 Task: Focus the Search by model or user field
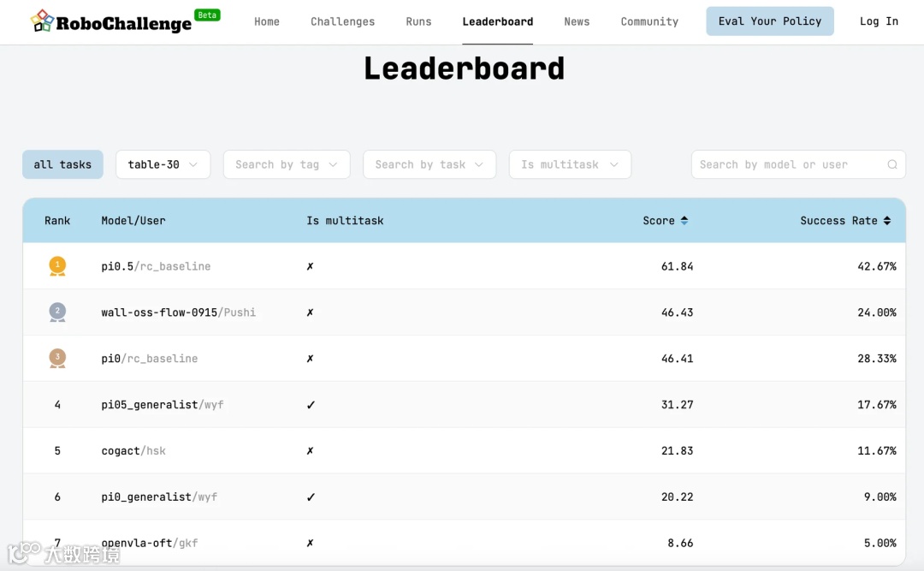(x=798, y=164)
